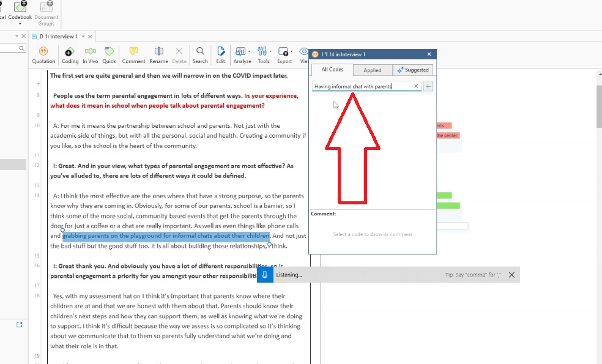This screenshot has height=364, width=602.
Task: Add a Comment to the quotation
Action: pyautogui.click(x=133, y=54)
